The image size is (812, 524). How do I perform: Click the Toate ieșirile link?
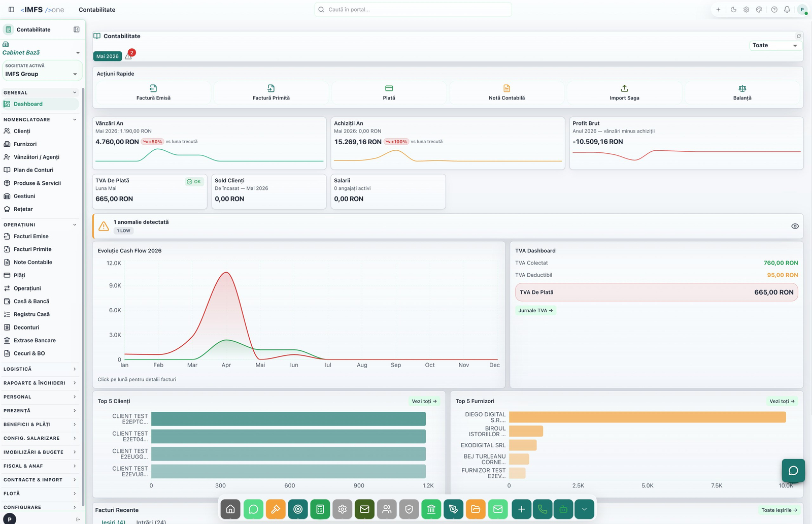point(779,510)
